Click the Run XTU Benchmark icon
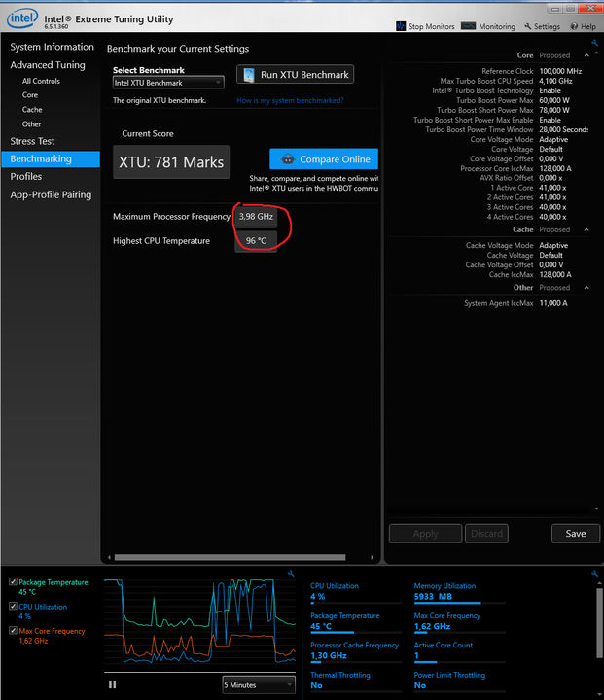604x700 pixels. 249,75
